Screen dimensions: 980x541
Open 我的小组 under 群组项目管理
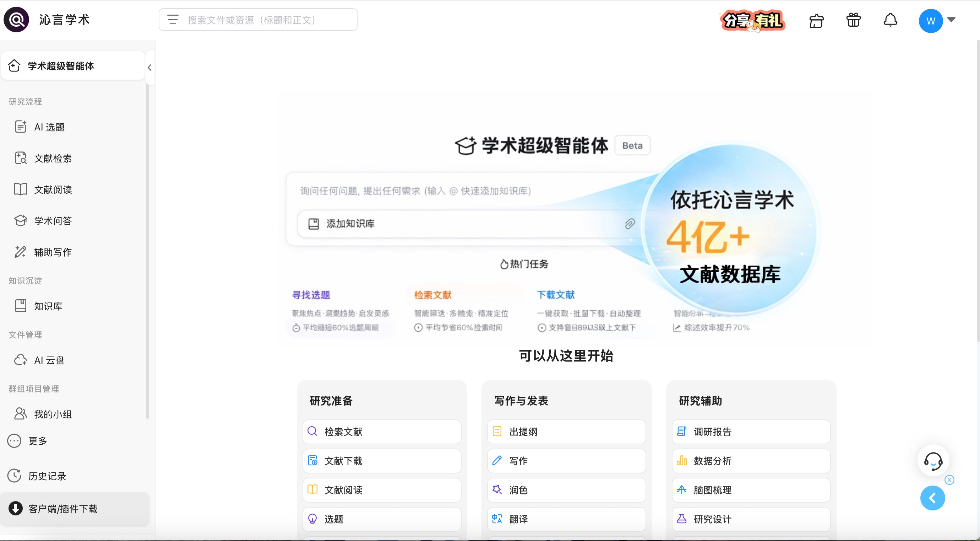(21, 414)
